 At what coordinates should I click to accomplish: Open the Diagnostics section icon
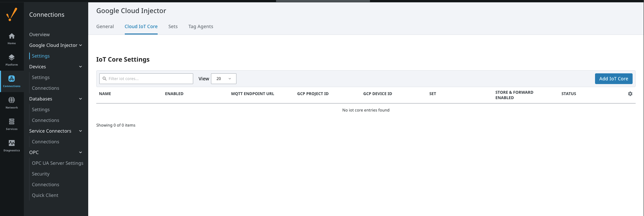[12, 146]
